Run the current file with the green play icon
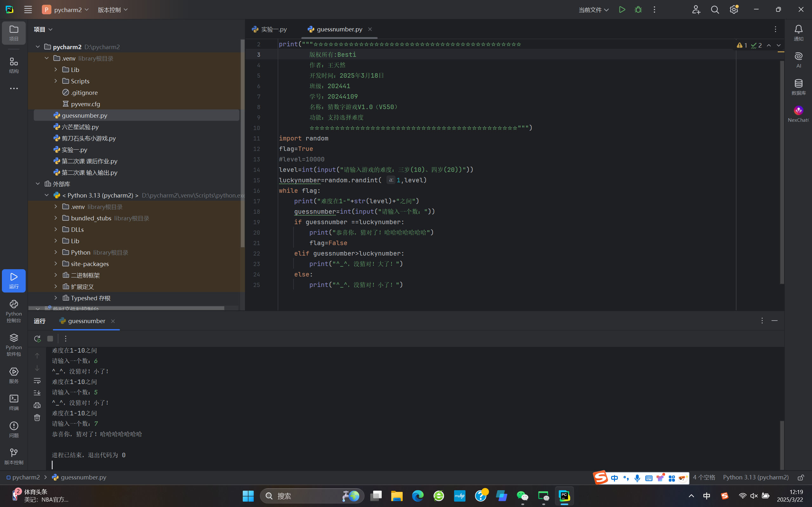The image size is (812, 507). (x=622, y=10)
